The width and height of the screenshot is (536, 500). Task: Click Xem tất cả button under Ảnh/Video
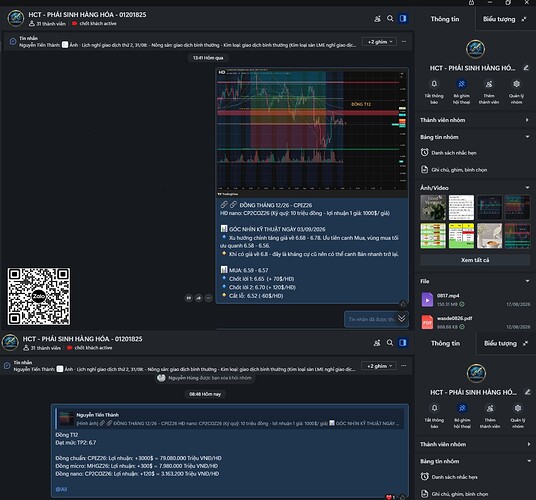click(x=475, y=260)
